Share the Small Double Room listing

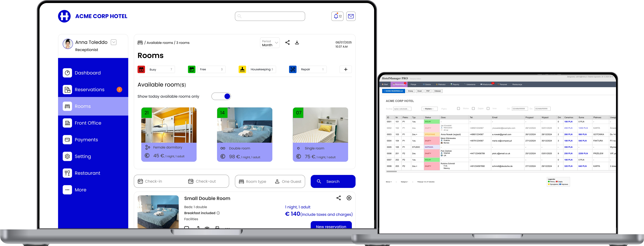339,198
